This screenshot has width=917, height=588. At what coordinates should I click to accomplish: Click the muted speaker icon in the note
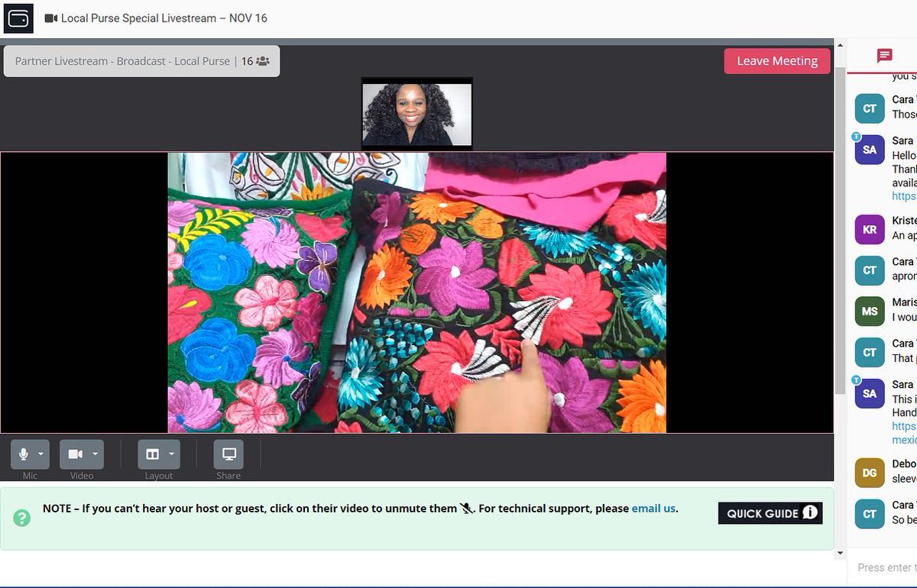point(466,508)
